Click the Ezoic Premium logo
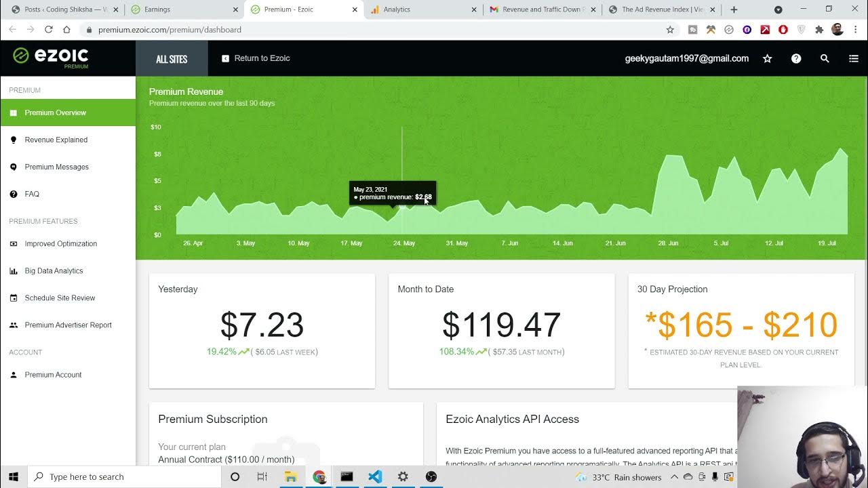The height and width of the screenshot is (488, 868). click(51, 57)
